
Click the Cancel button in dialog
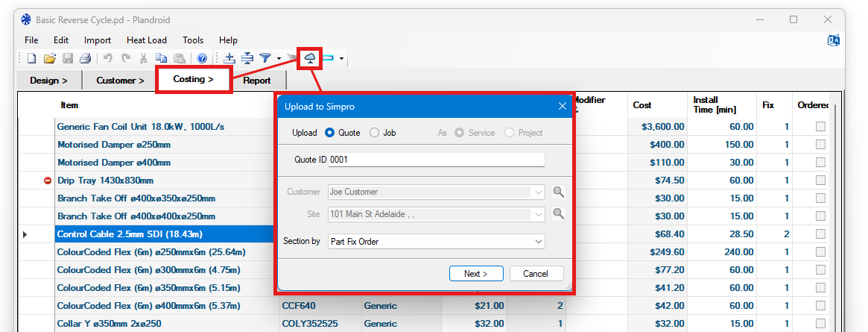[x=536, y=274]
